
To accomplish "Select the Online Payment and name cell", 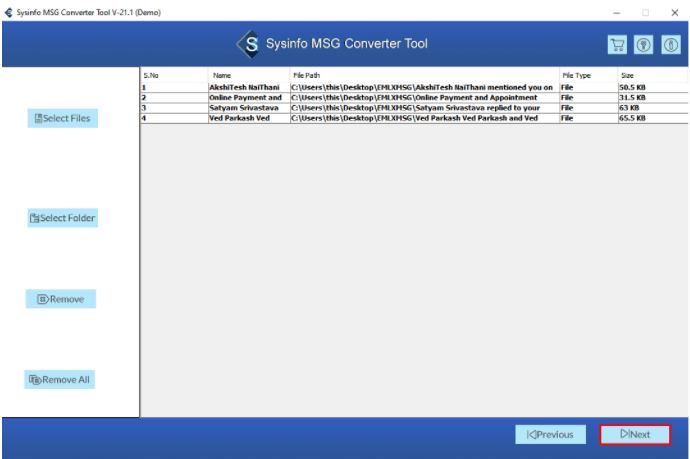I will 249,98.
